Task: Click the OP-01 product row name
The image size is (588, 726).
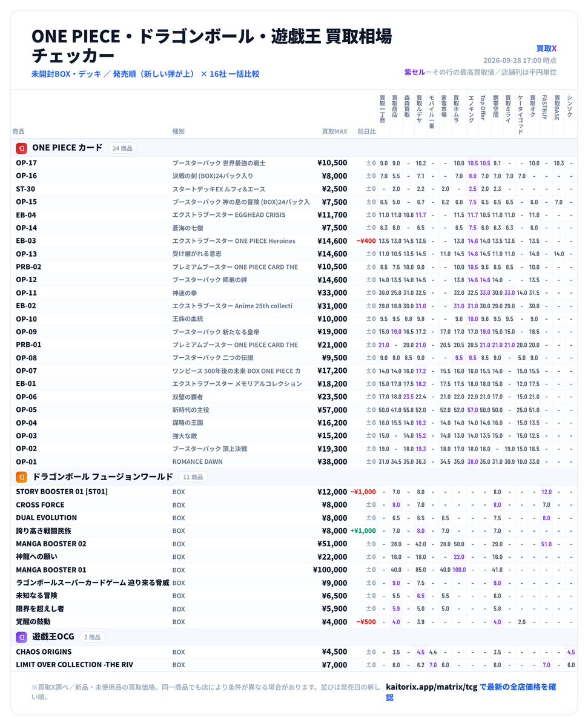Action: coord(27,461)
